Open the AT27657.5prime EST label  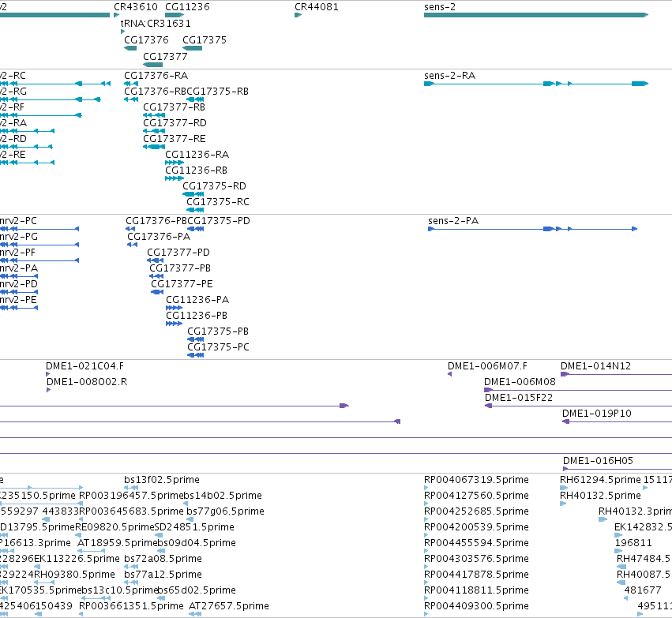point(229,605)
